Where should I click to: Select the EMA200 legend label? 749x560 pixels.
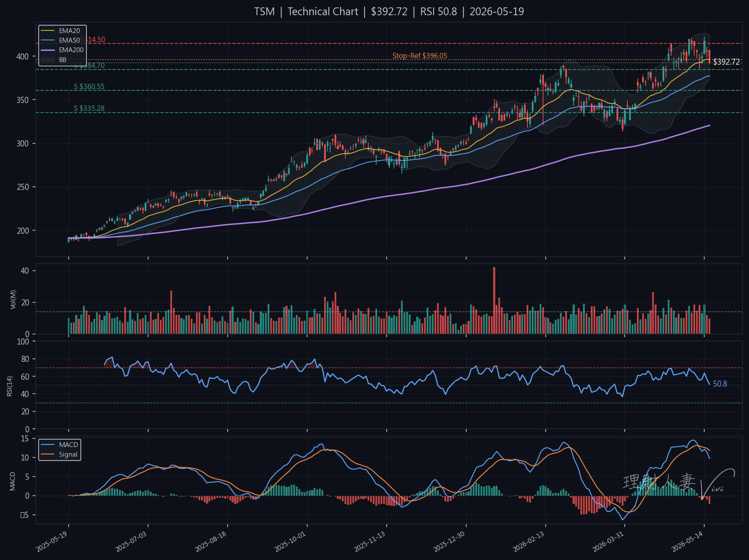[x=71, y=50]
